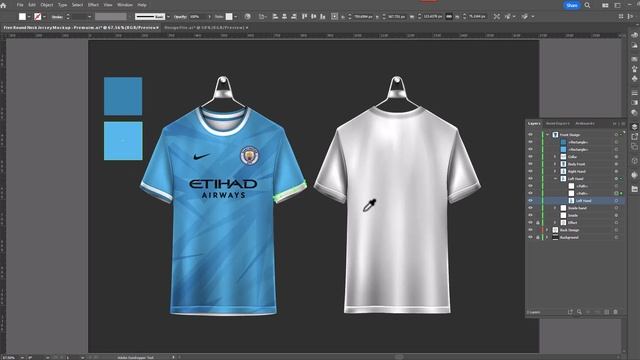Hide the Back Design layer

point(530,230)
